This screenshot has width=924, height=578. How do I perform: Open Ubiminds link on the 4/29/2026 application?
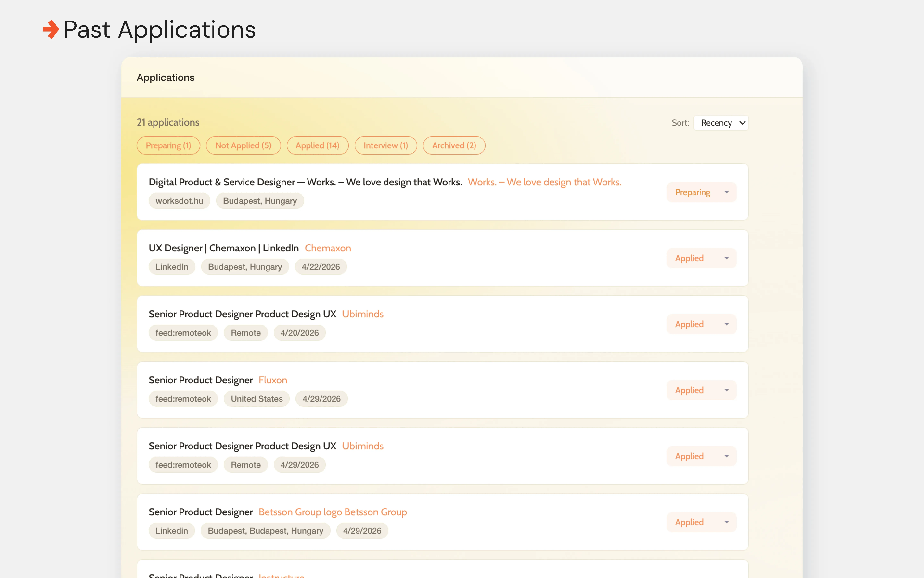tap(363, 446)
